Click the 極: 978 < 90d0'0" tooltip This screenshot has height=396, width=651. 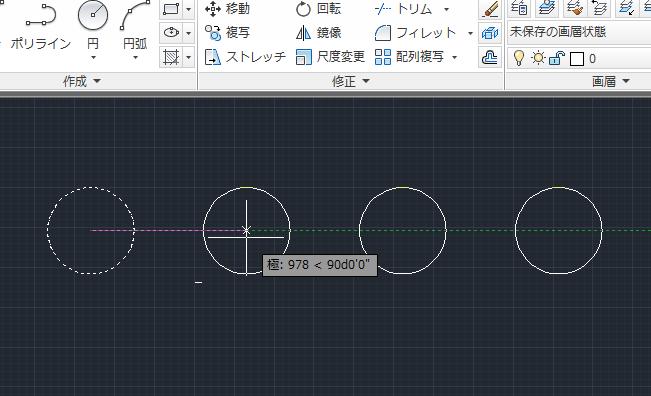[320, 265]
